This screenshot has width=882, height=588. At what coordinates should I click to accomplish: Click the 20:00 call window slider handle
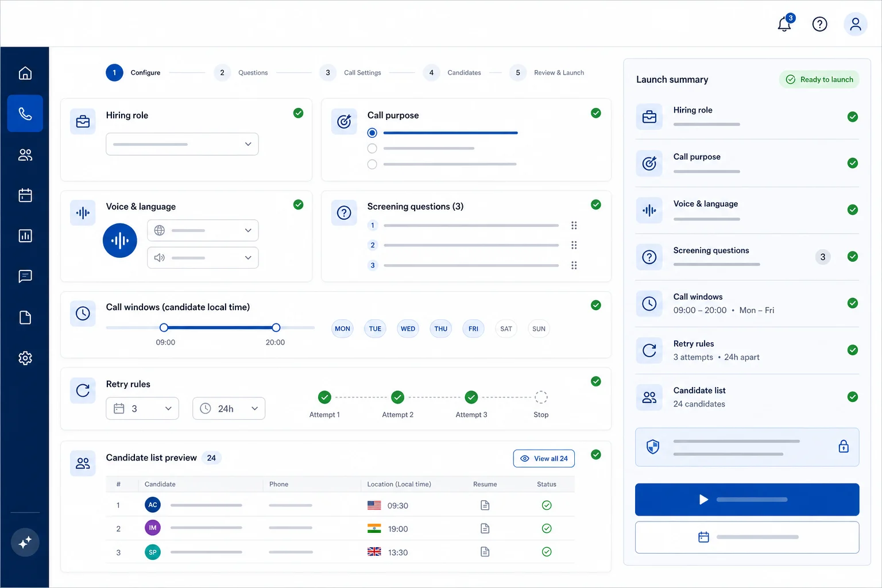[276, 327]
